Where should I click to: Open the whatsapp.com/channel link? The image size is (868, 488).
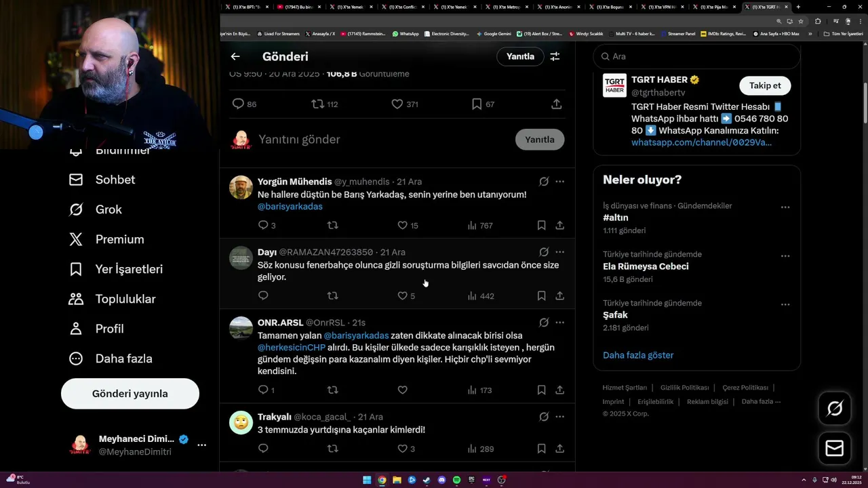tap(701, 142)
